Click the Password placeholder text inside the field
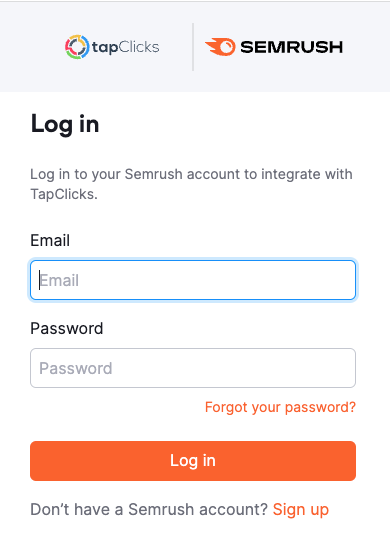Screen dimensions: 390x555 point(76,368)
